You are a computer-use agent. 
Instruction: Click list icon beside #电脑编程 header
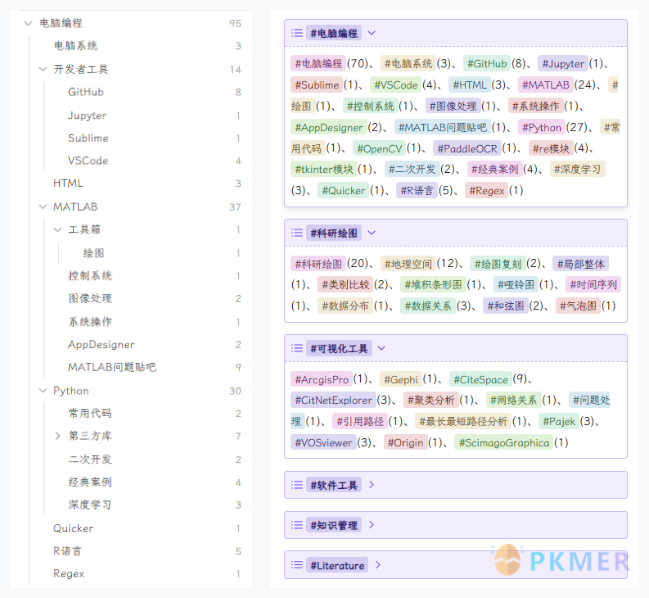[x=297, y=33]
